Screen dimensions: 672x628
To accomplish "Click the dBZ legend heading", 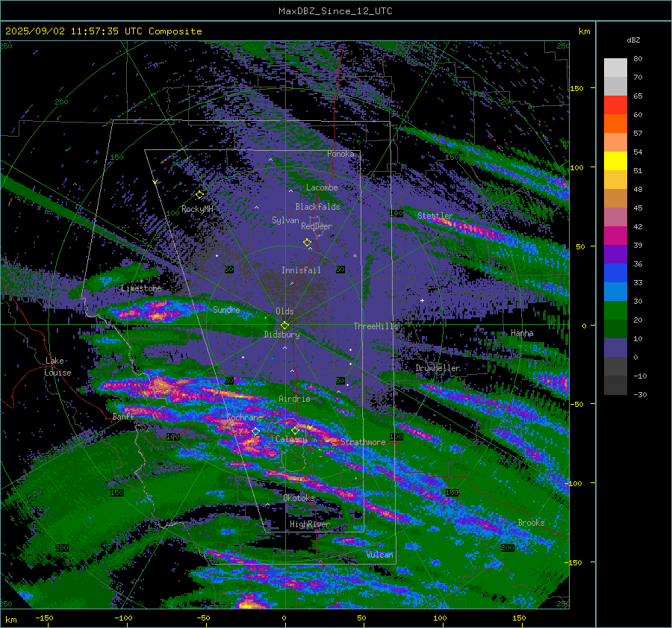I will [x=633, y=40].
